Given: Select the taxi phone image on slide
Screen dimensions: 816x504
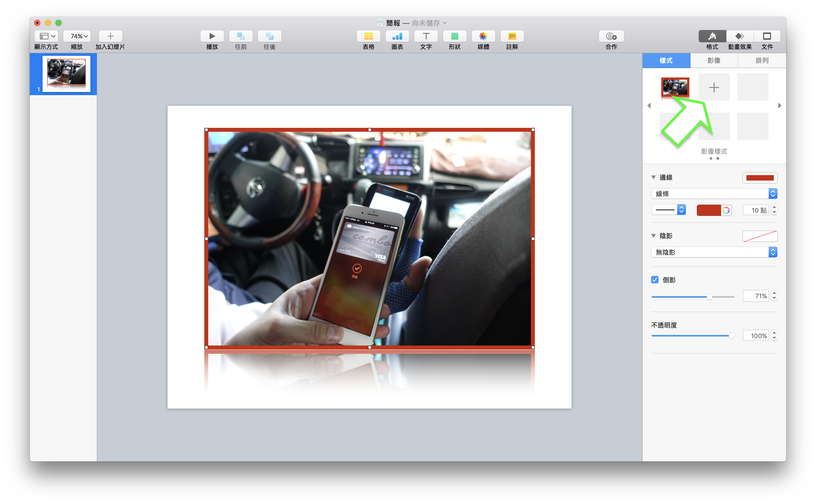Looking at the screenshot, I should (369, 238).
